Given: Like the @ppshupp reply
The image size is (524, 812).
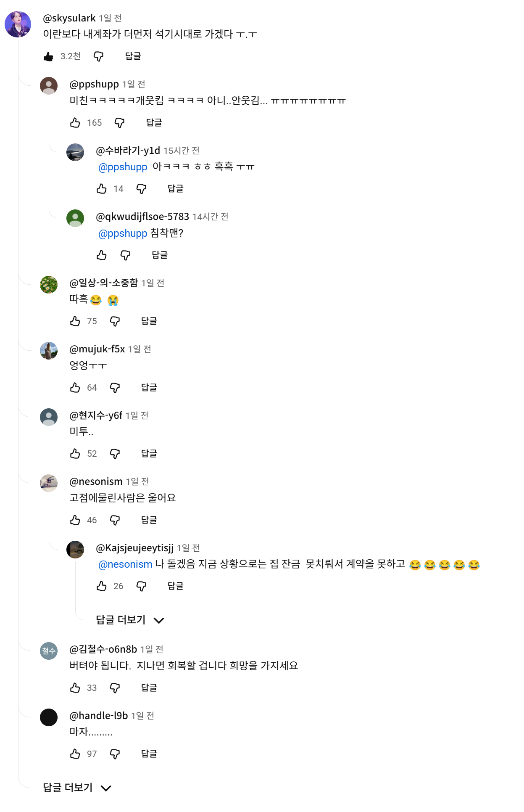Looking at the screenshot, I should pos(75,123).
